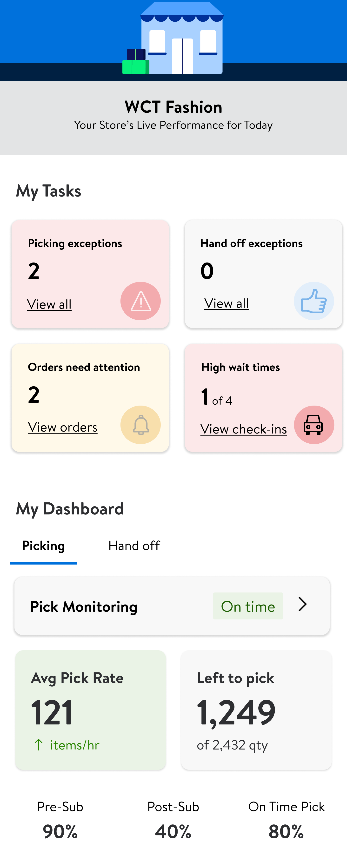Open View all under Picking exceptions
The height and width of the screenshot is (868, 347).
coord(49,304)
